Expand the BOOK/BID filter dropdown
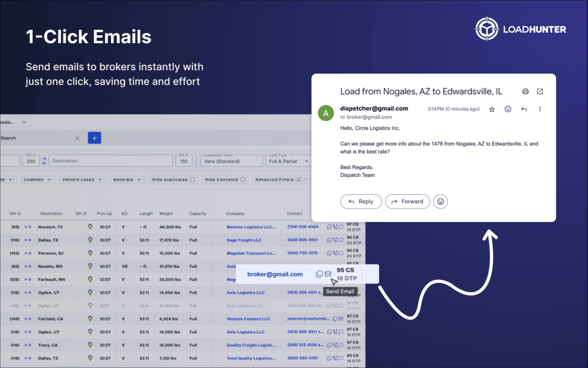 pyautogui.click(x=127, y=179)
